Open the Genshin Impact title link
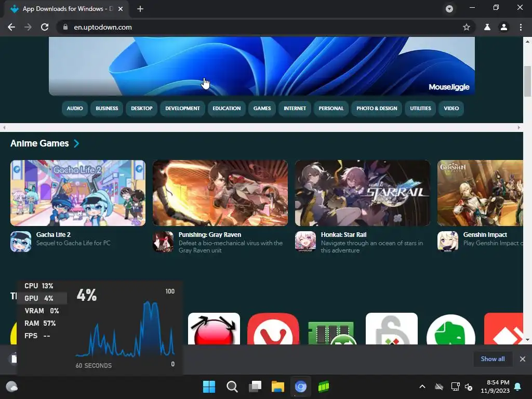 coord(485,235)
